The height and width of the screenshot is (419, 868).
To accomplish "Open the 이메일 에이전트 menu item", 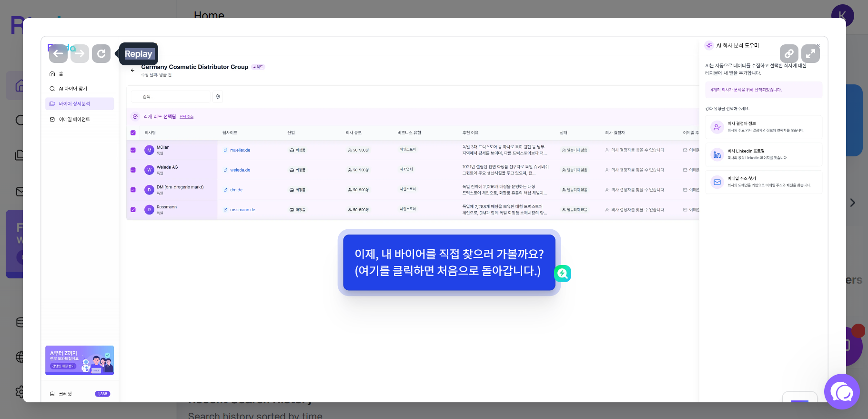I will point(80,120).
